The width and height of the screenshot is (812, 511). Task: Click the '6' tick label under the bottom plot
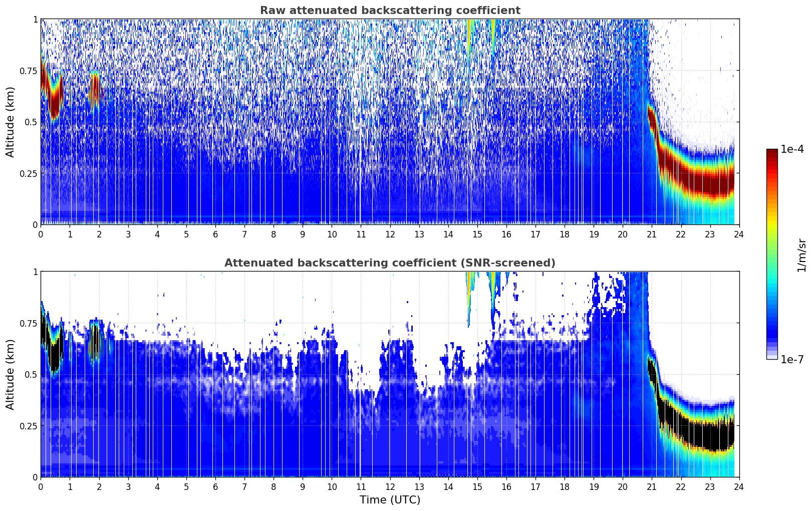click(x=215, y=486)
